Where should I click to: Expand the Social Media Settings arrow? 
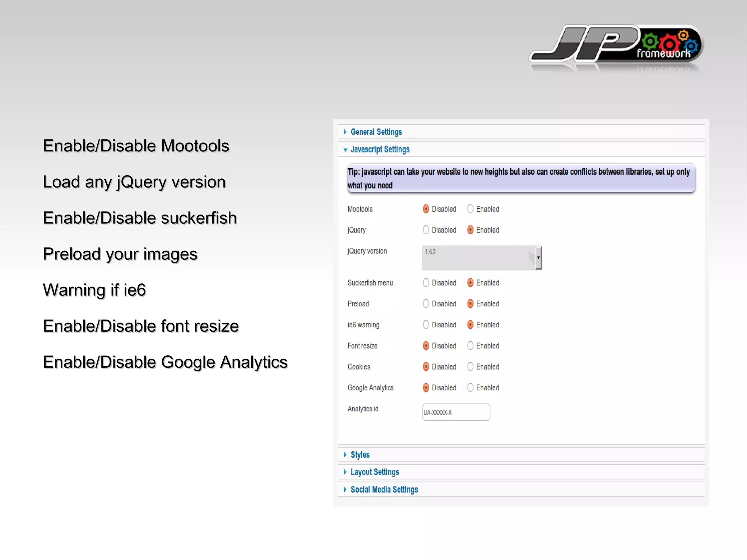pyautogui.click(x=345, y=489)
